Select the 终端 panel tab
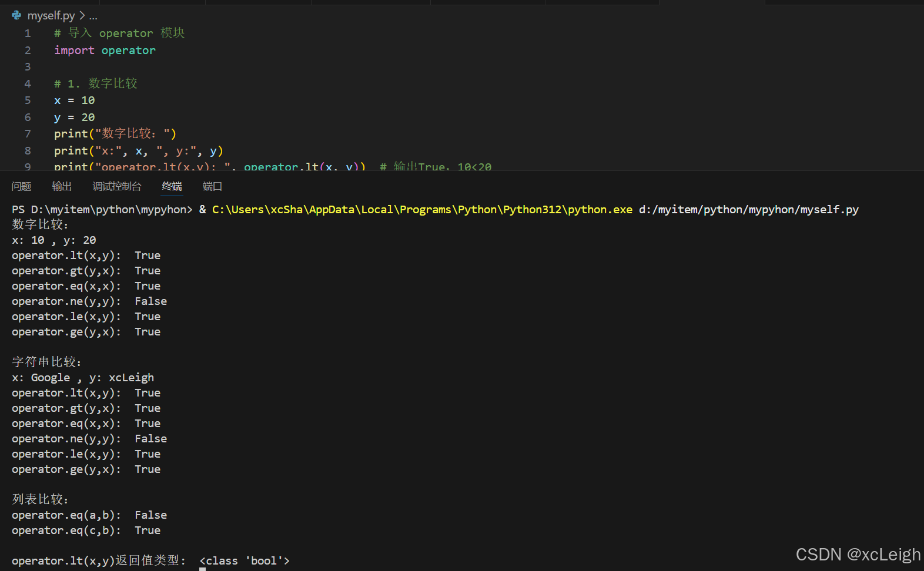Image resolution: width=924 pixels, height=571 pixels. pyautogui.click(x=172, y=186)
